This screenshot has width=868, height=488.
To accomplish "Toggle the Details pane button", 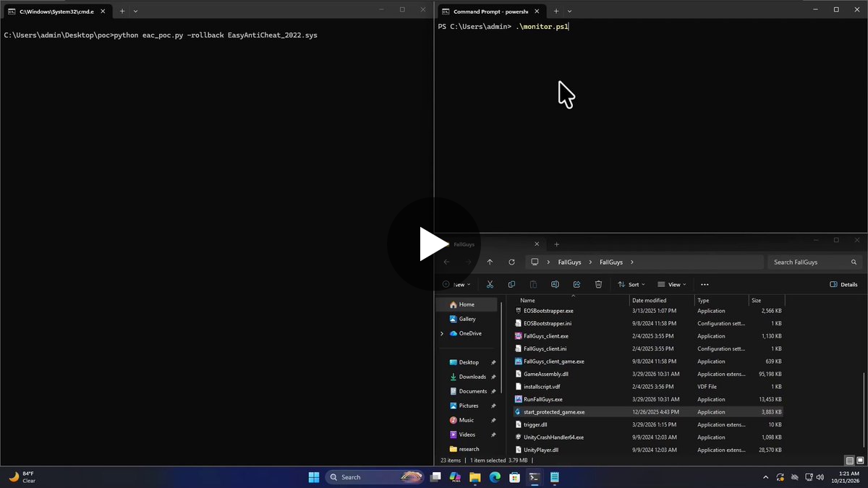I will (x=843, y=285).
